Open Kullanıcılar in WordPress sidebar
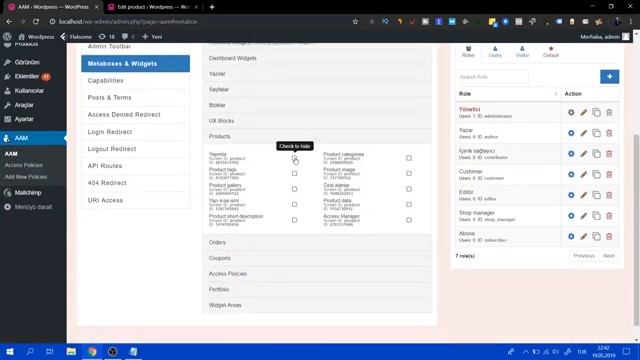The height and width of the screenshot is (360, 640). pyautogui.click(x=29, y=91)
